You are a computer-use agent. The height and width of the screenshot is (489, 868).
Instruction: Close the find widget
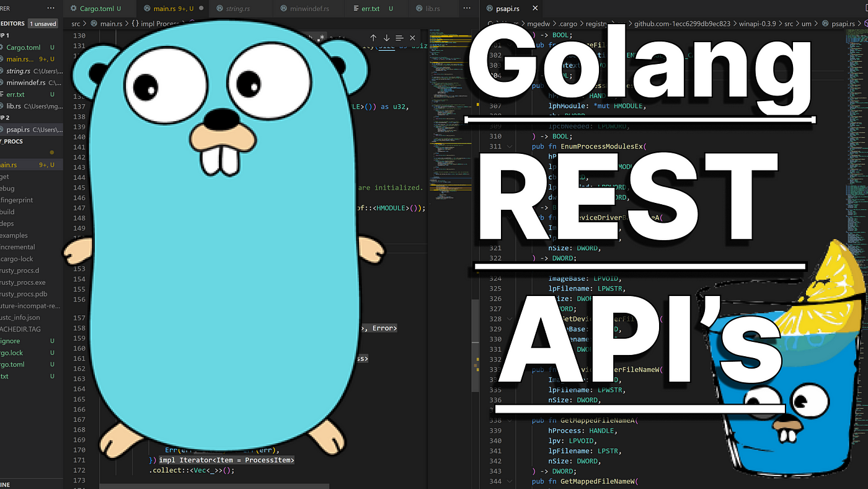point(412,38)
